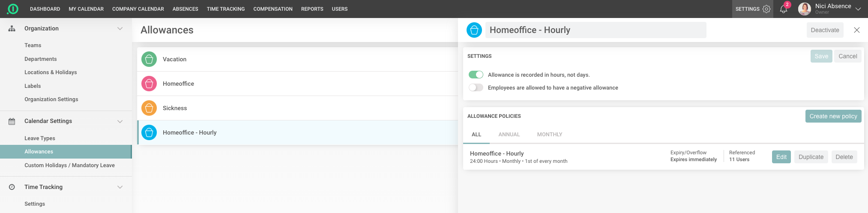This screenshot has height=213, width=868.
Task: Click Nici Absence profile avatar
Action: [804, 9]
